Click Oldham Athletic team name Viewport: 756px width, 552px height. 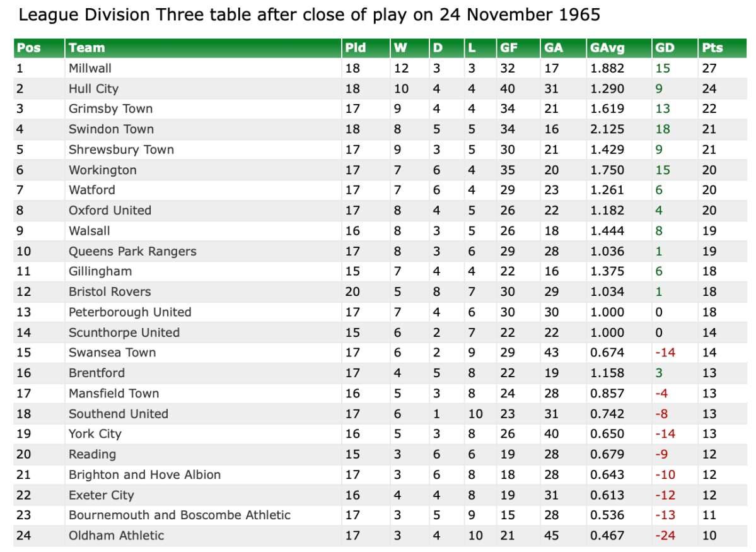[116, 536]
